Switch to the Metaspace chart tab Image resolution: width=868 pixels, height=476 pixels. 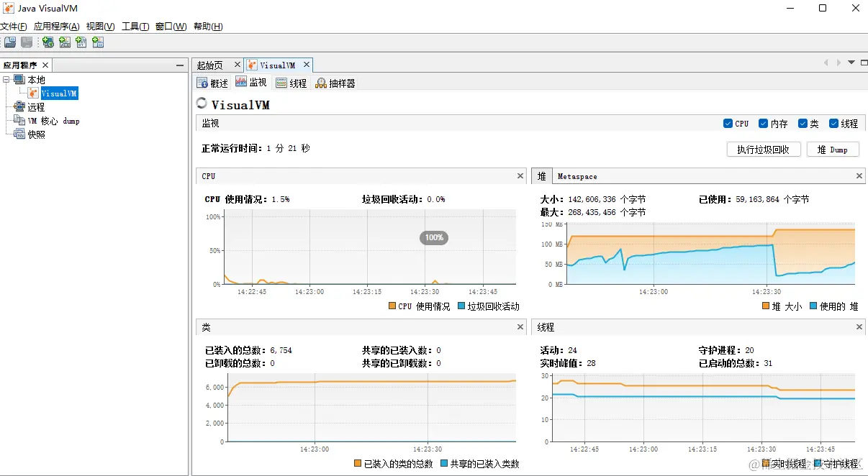pyautogui.click(x=577, y=176)
